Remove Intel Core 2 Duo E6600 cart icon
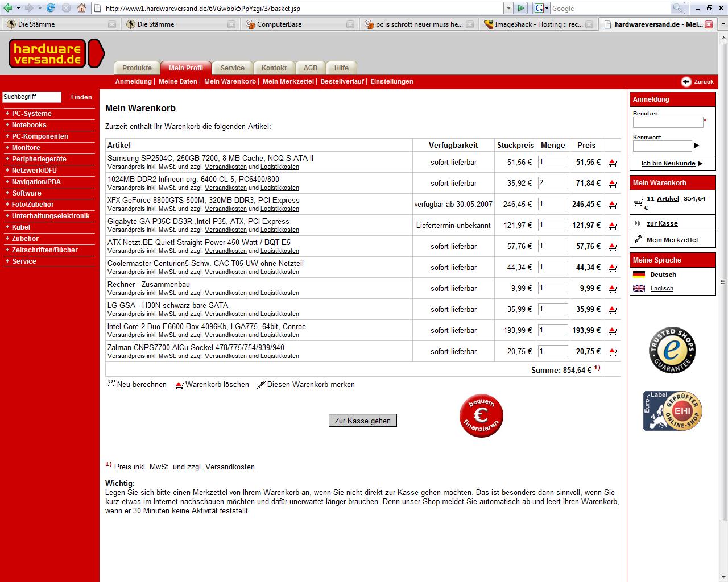728x582 pixels. coord(613,331)
